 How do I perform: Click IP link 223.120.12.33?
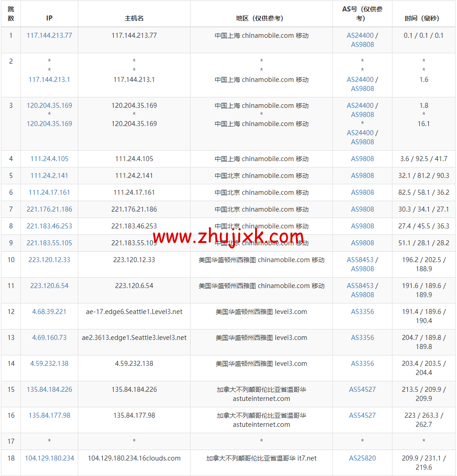click(49, 260)
